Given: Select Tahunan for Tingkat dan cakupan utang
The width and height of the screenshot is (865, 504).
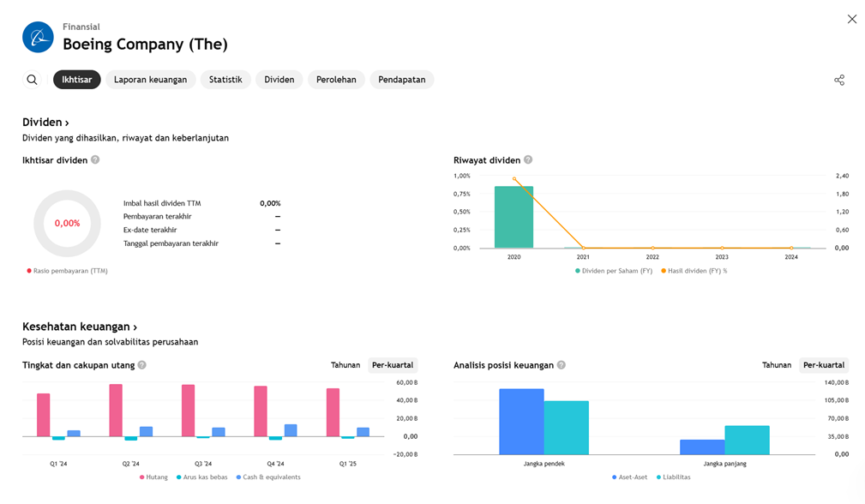Looking at the screenshot, I should coord(345,365).
